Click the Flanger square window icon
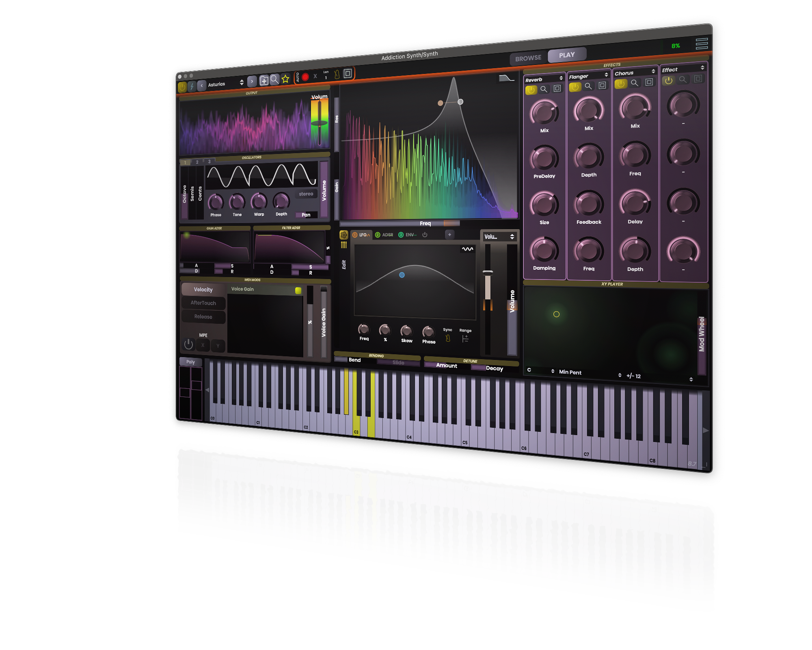 [x=603, y=85]
